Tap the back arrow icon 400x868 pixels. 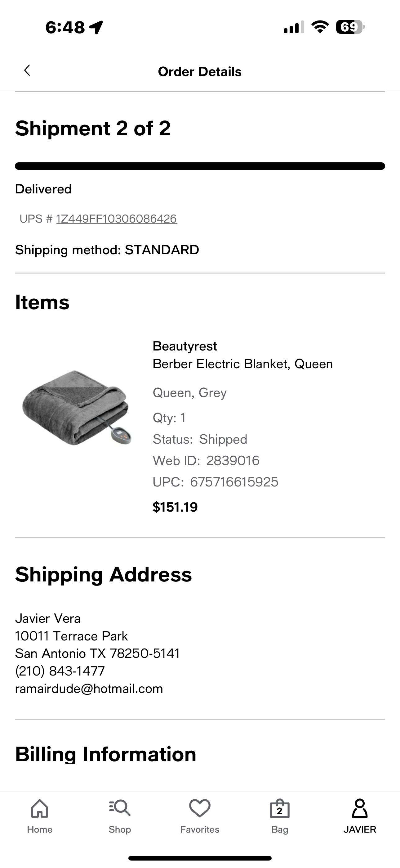pos(27,70)
